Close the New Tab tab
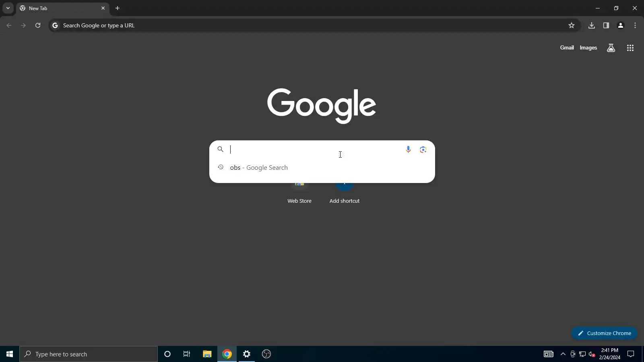This screenshot has width=644, height=362. (x=103, y=8)
